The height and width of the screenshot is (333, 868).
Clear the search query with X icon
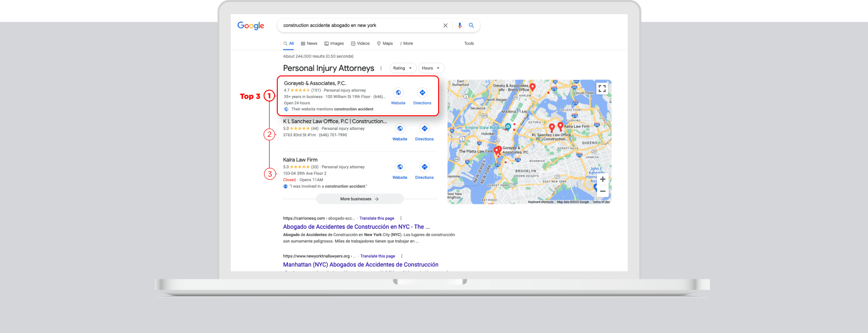coord(445,26)
